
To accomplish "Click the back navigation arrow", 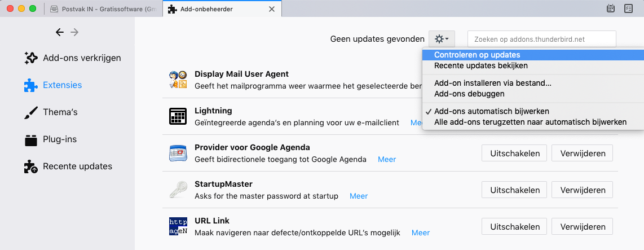I will [60, 32].
